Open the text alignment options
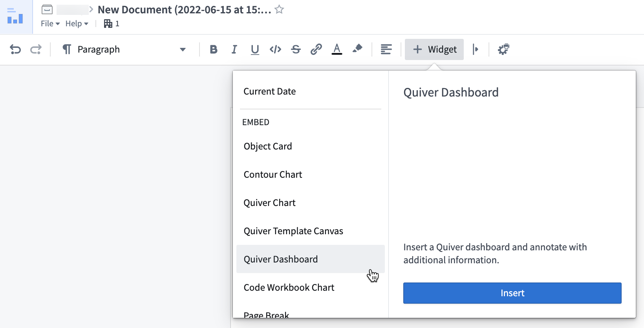 click(x=386, y=49)
